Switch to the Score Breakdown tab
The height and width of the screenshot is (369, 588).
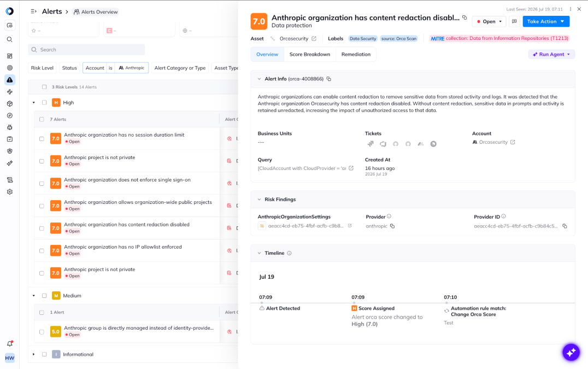[310, 54]
